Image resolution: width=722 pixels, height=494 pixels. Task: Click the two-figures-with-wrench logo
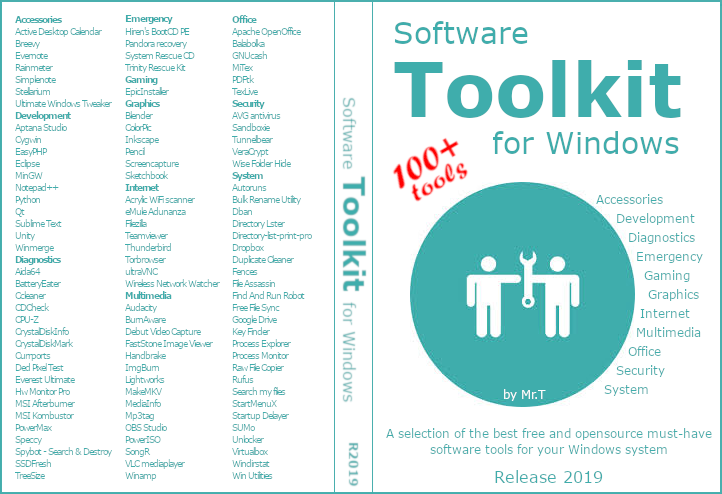coord(523,295)
